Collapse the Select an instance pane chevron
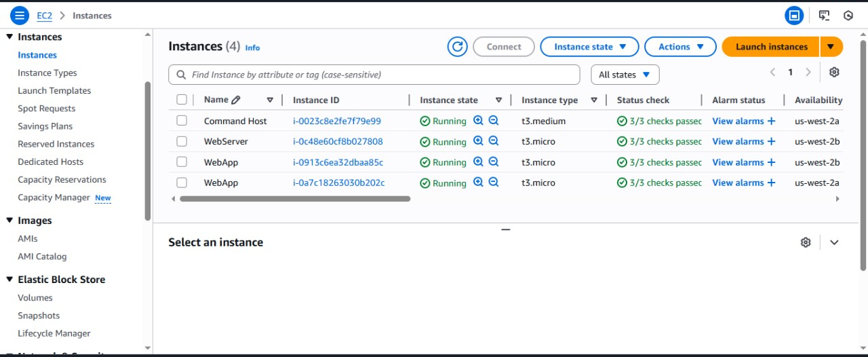The image size is (868, 357). pyautogui.click(x=834, y=242)
